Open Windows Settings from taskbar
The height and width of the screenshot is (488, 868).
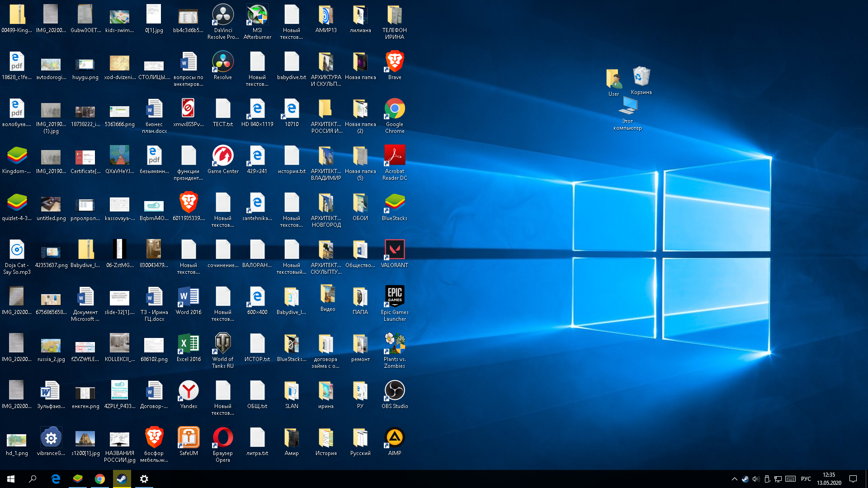point(144,479)
